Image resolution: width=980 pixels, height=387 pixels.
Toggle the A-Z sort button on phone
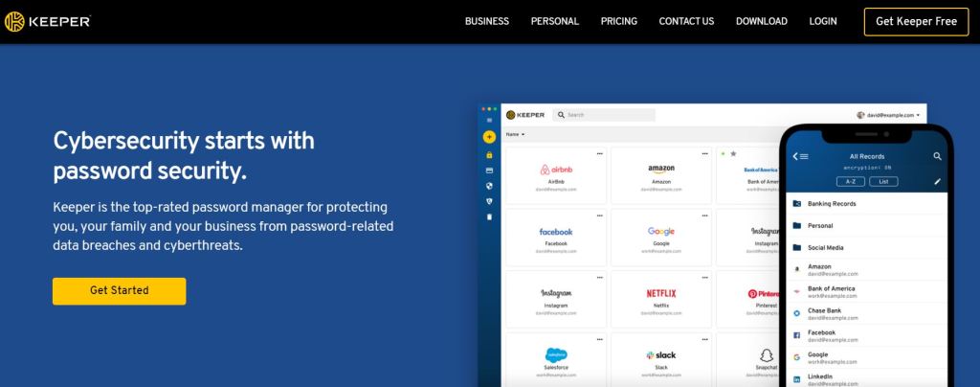pos(850,181)
